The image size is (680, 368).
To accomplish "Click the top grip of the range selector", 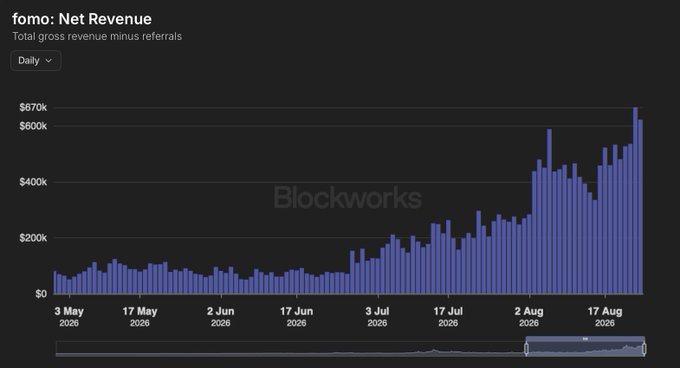I will [585, 339].
